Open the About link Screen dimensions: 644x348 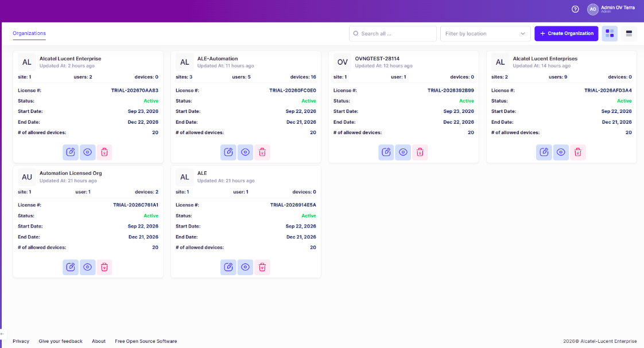(99, 341)
